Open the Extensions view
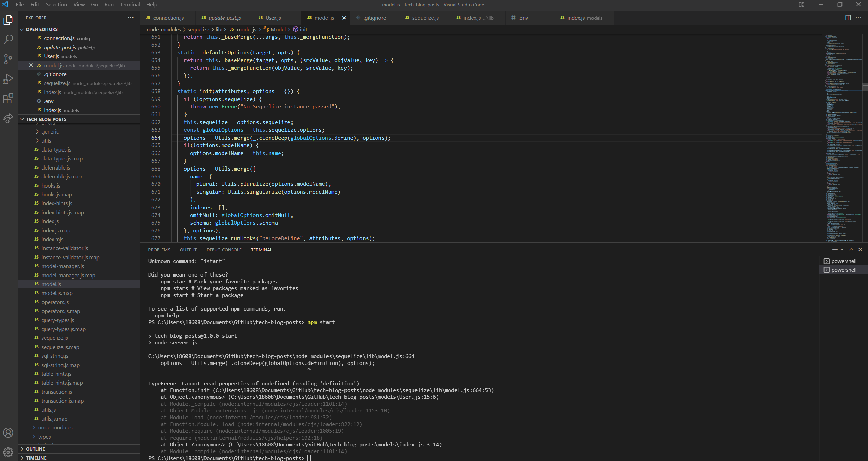868x461 pixels. click(x=8, y=99)
